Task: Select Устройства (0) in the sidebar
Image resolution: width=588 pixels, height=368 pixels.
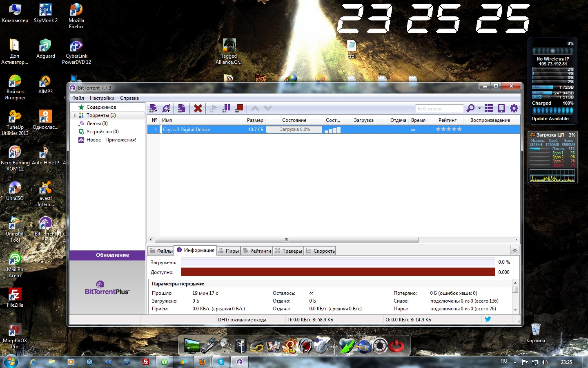Action: [102, 132]
